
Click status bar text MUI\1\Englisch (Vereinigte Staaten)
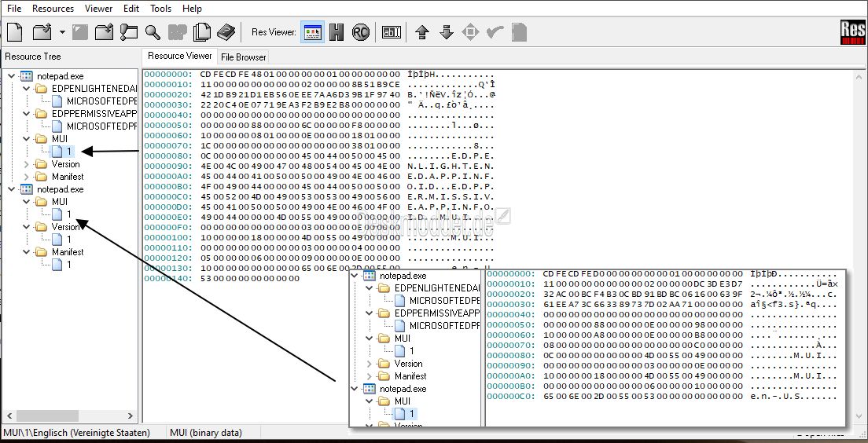(x=76, y=433)
